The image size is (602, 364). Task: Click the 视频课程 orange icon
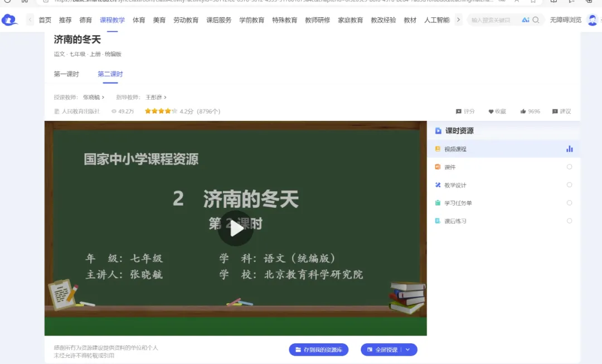tap(438, 149)
